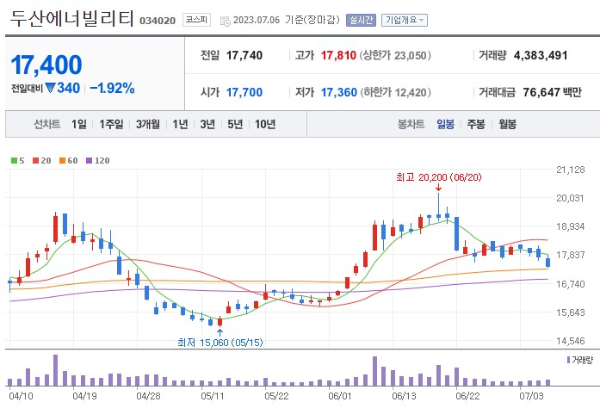Click the 최고 20,200 (06/20) high marker
Viewport: 600px width, 418px height.
tap(439, 177)
